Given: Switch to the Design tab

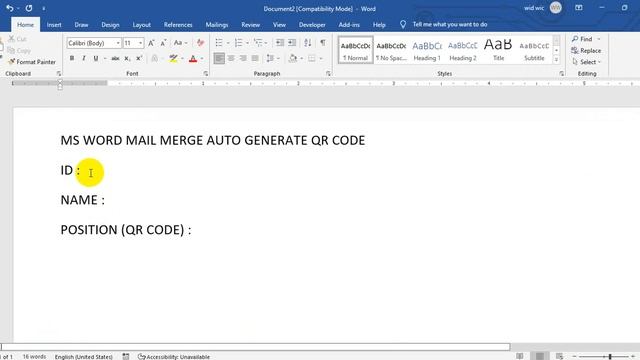Looking at the screenshot, I should [110, 25].
